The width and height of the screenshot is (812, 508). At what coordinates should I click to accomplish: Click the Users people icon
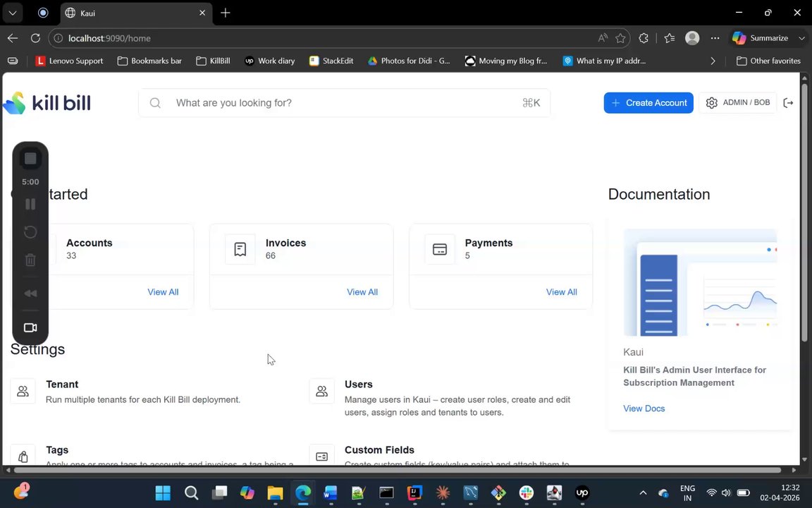(321, 391)
